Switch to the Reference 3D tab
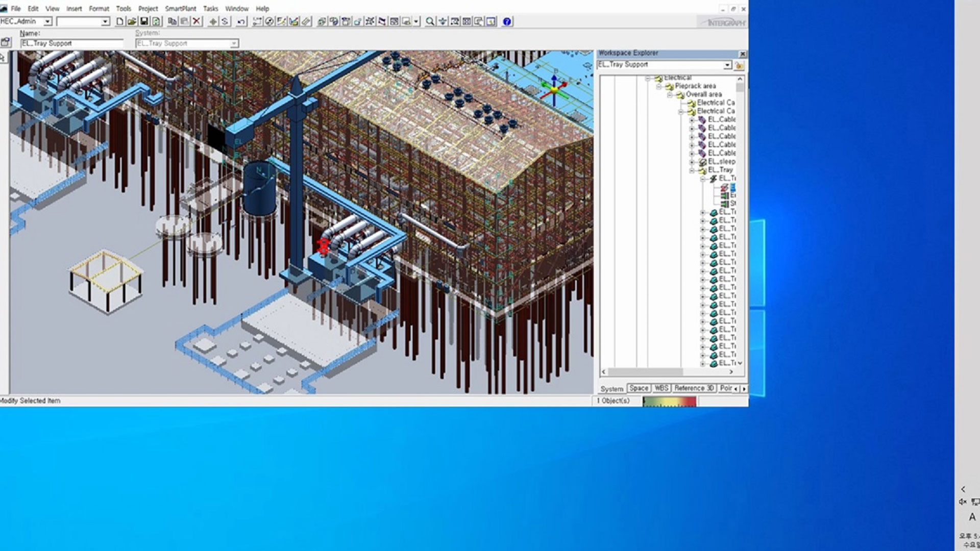 click(x=694, y=388)
